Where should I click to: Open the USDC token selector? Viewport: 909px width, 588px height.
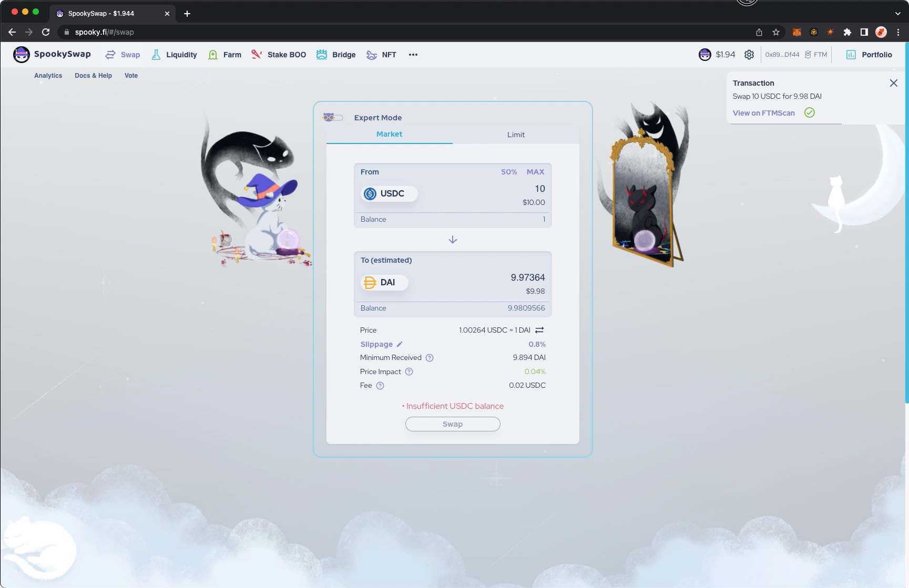pos(389,194)
